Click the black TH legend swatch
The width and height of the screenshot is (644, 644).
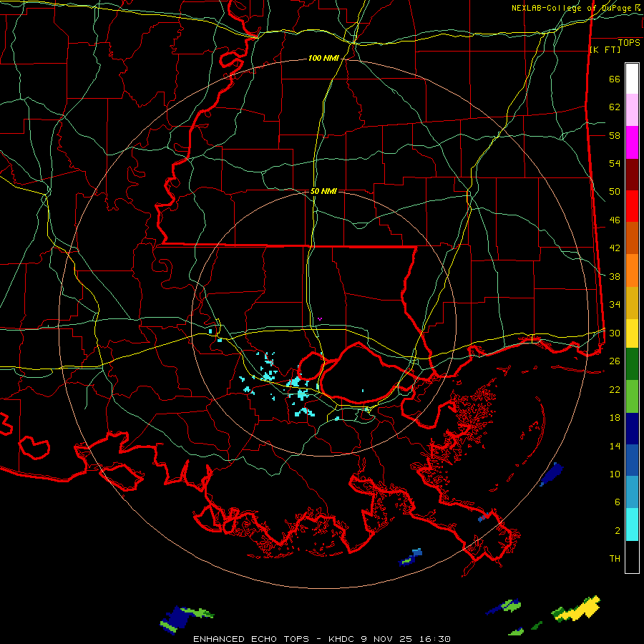tap(632, 557)
